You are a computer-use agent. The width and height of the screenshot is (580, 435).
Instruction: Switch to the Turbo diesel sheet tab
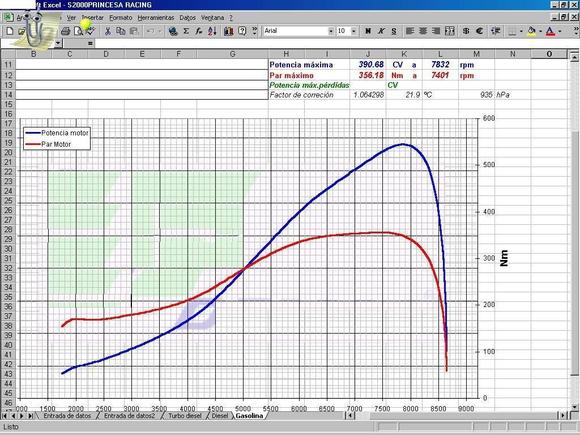point(185,416)
